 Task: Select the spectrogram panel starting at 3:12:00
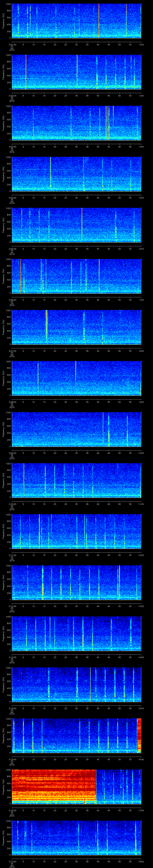pyautogui.click(x=76, y=582)
